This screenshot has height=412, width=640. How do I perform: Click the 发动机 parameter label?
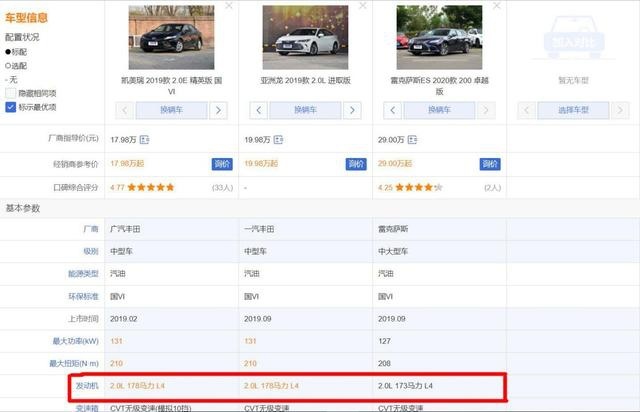coord(87,385)
